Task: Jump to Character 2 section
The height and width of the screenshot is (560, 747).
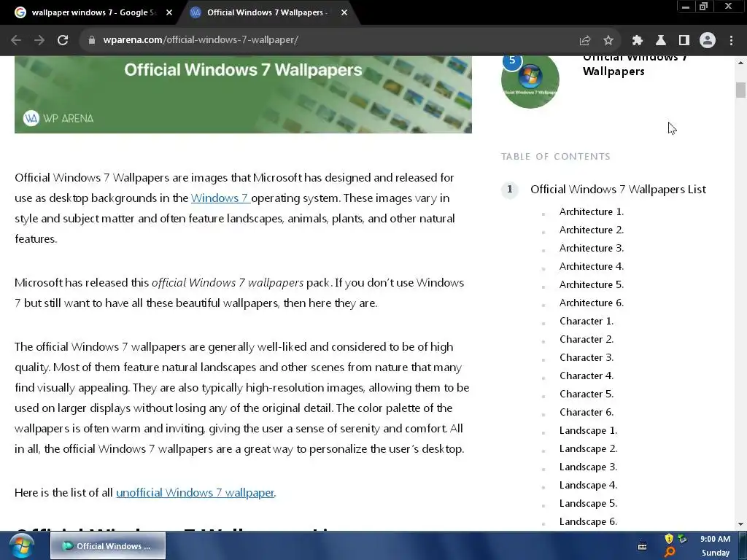Action: click(x=587, y=340)
